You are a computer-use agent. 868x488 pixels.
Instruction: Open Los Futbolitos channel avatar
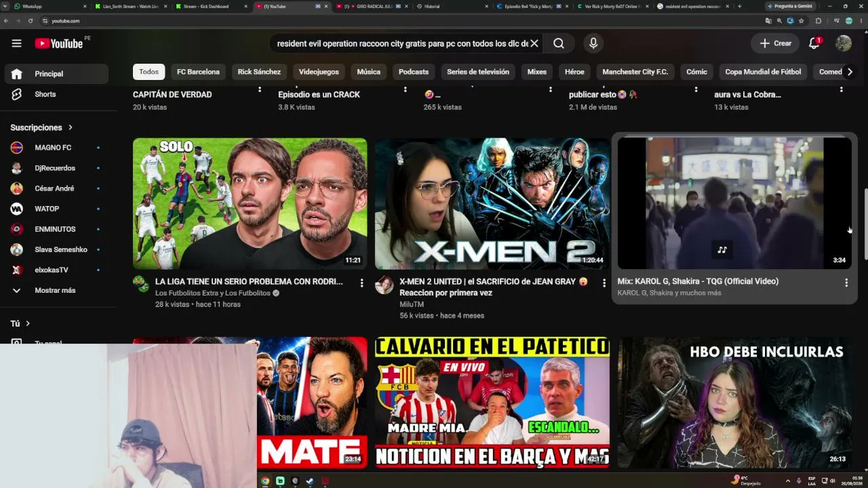pyautogui.click(x=141, y=284)
